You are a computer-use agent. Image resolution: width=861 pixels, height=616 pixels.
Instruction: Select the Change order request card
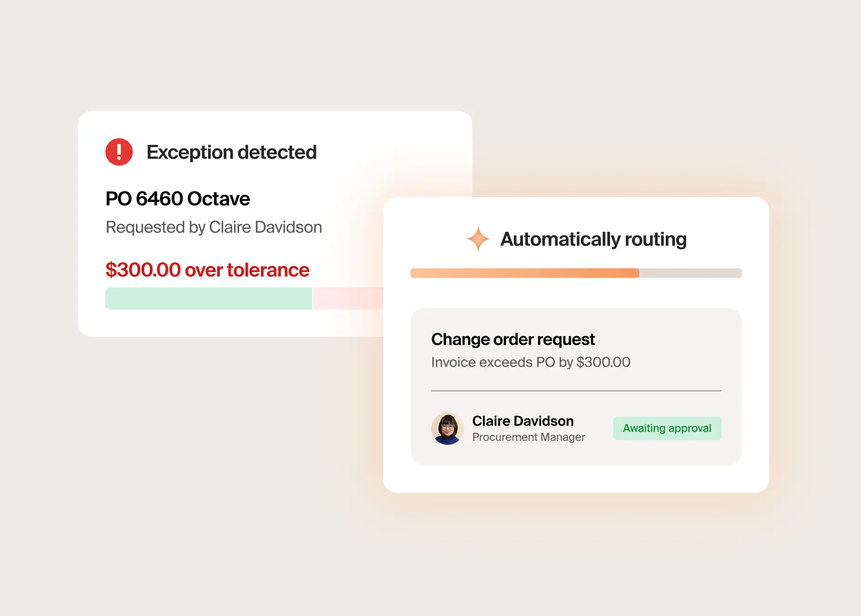coord(576,387)
